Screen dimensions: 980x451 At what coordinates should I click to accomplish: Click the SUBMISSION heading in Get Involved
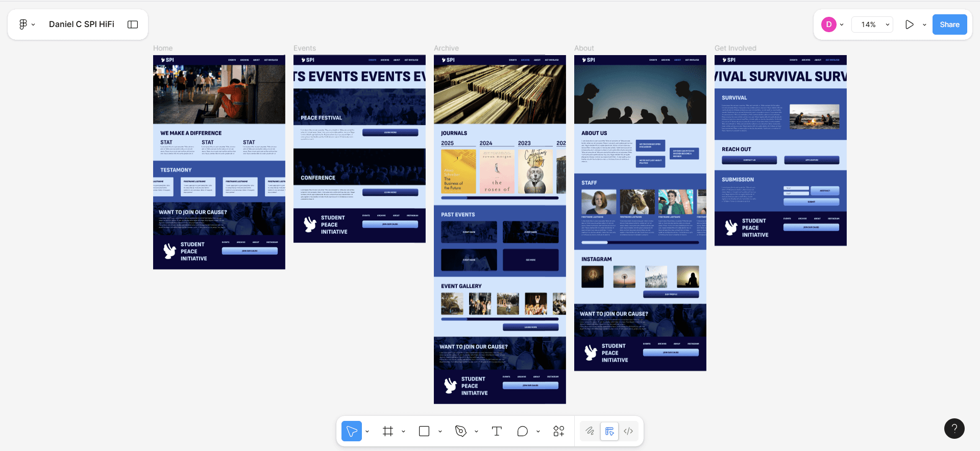pyautogui.click(x=738, y=180)
